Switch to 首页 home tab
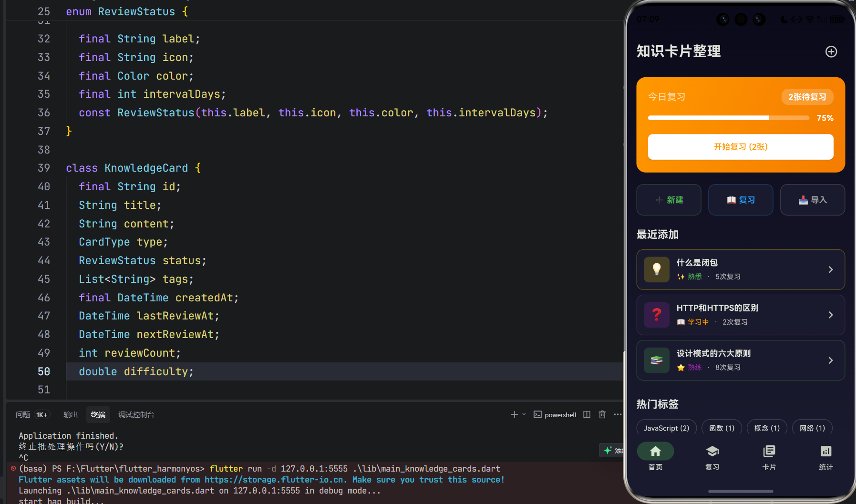856x504 pixels. pyautogui.click(x=655, y=457)
